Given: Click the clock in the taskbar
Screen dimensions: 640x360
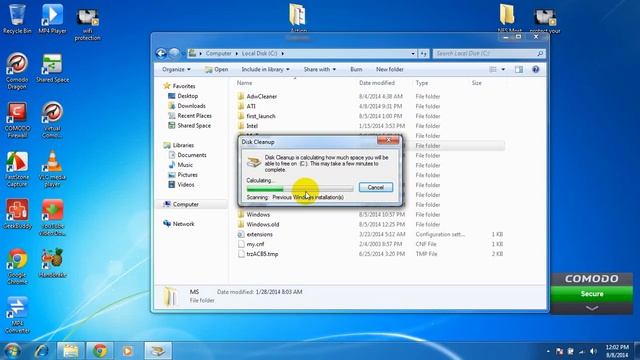Looking at the screenshot, I should tap(617, 351).
